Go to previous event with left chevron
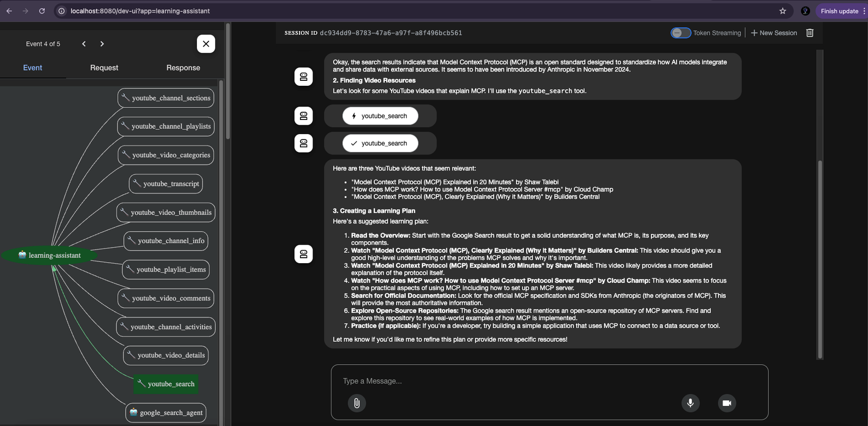The width and height of the screenshot is (868, 426). [x=84, y=44]
